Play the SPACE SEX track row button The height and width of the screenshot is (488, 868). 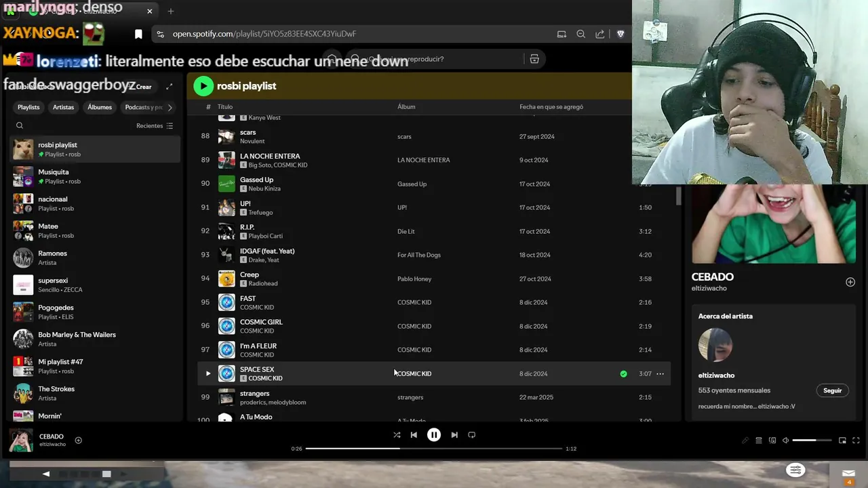point(208,373)
